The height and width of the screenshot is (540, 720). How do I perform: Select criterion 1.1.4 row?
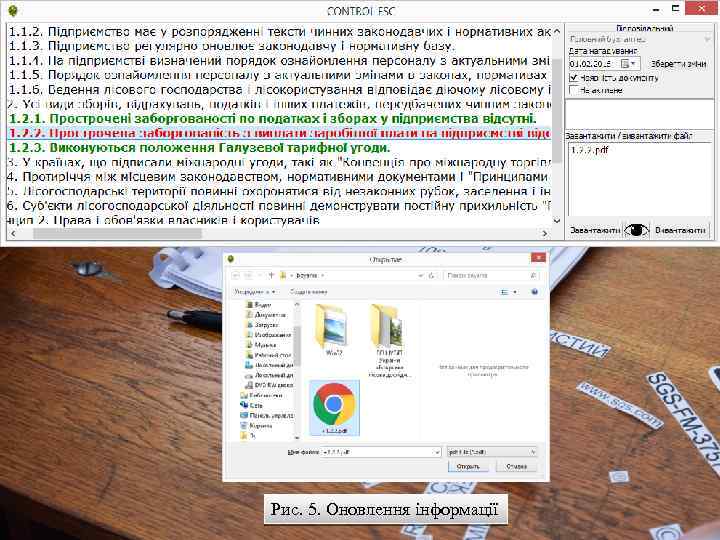coord(279,61)
